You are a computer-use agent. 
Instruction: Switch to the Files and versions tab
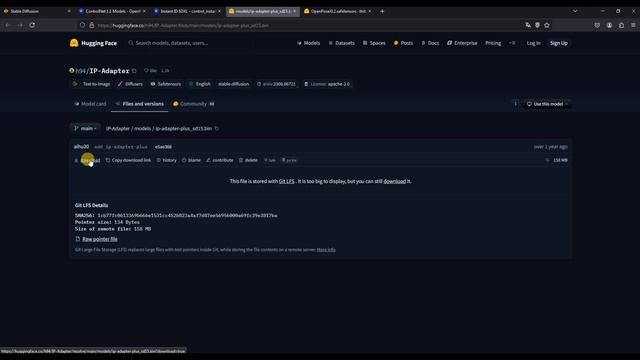click(140, 104)
